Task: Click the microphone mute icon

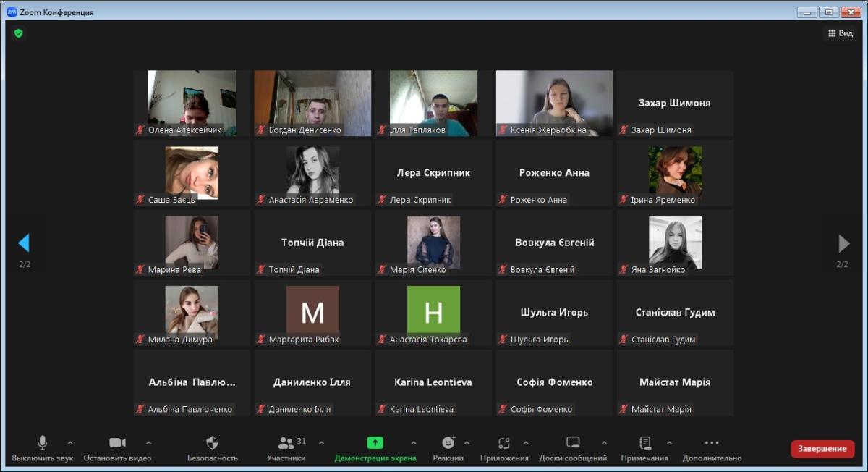Action: click(43, 442)
